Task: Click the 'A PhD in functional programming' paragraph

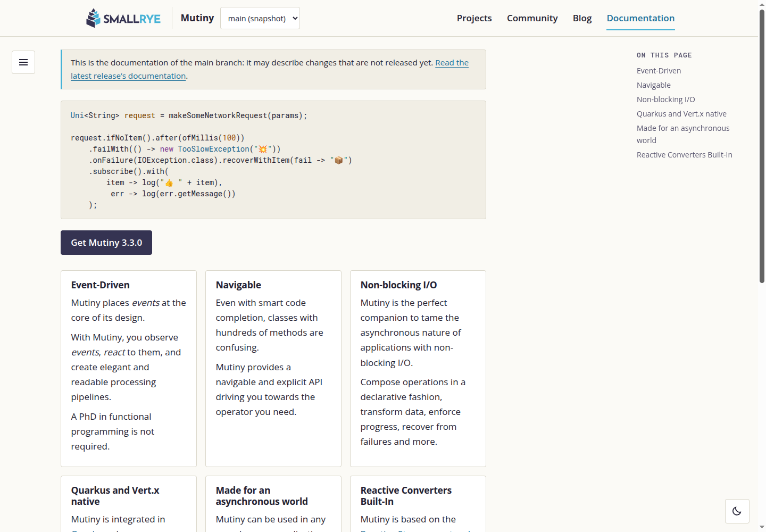Action: 113,431
